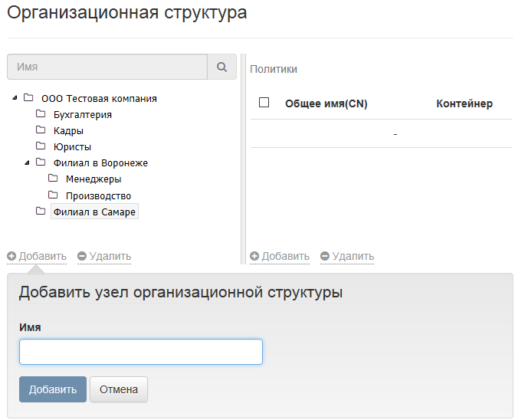Click the ООО Тестовая компания folder icon
The width and height of the screenshot is (515, 420).
(x=28, y=98)
